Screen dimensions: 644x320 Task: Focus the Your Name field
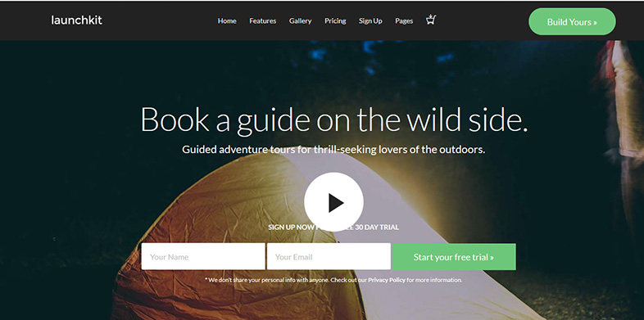coord(203,256)
